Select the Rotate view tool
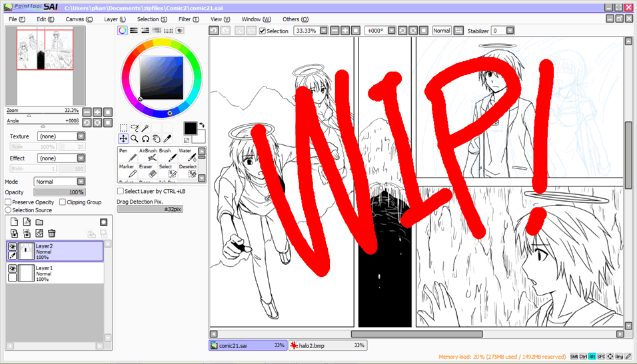 (x=145, y=139)
